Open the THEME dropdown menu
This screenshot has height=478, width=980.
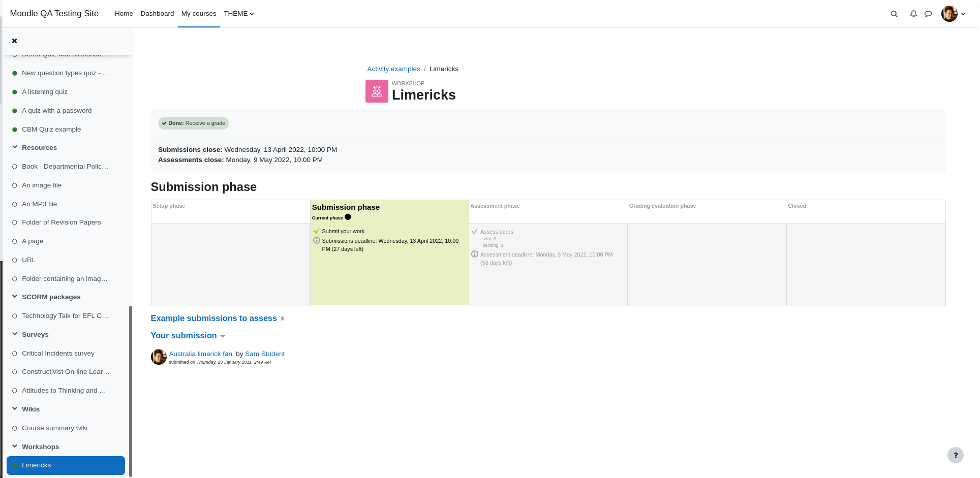pos(238,14)
